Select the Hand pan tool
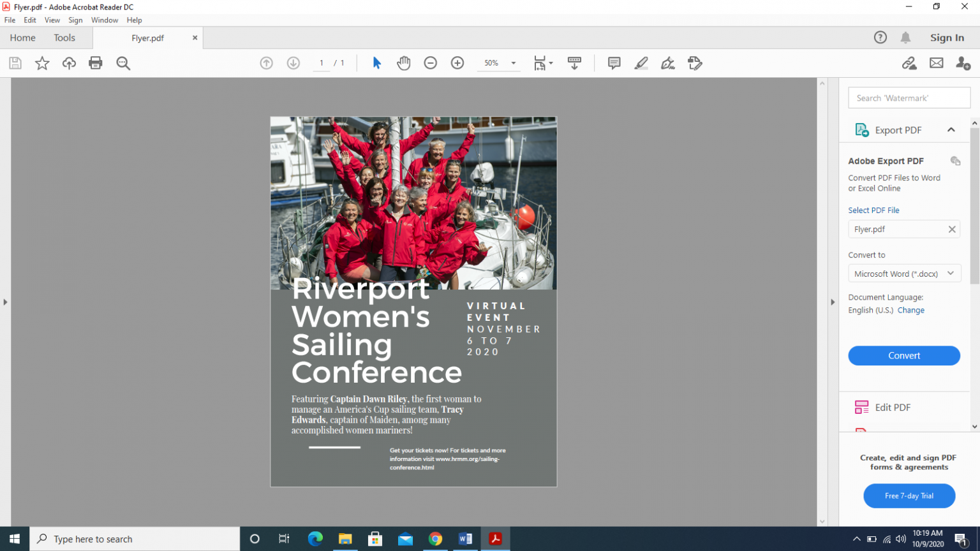The width and height of the screenshot is (980, 551). 403,63
